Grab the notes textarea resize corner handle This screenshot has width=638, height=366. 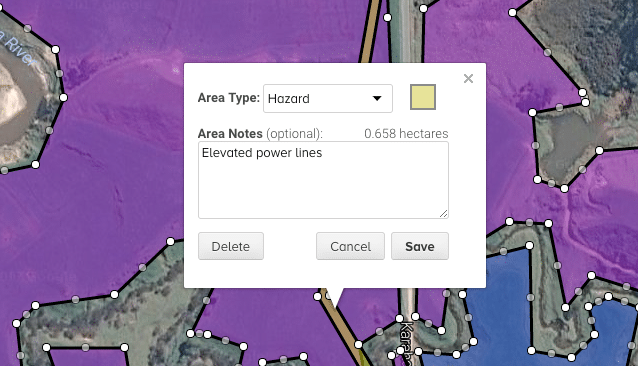click(444, 214)
